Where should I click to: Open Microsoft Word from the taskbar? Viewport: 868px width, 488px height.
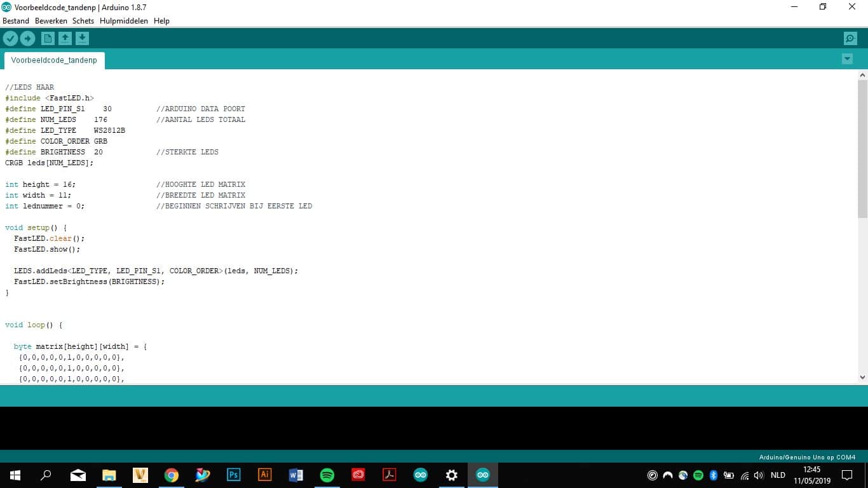(295, 475)
